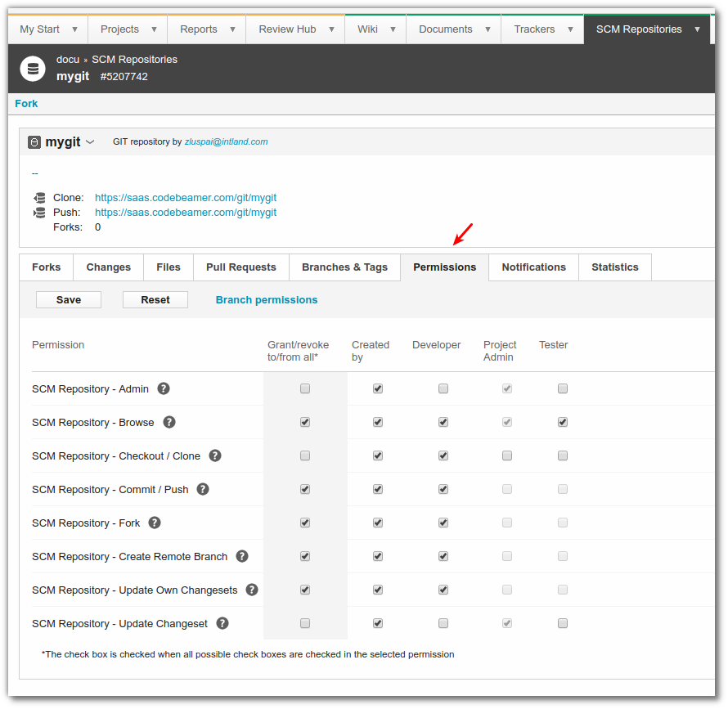Click the Push URL icon

pos(39,213)
